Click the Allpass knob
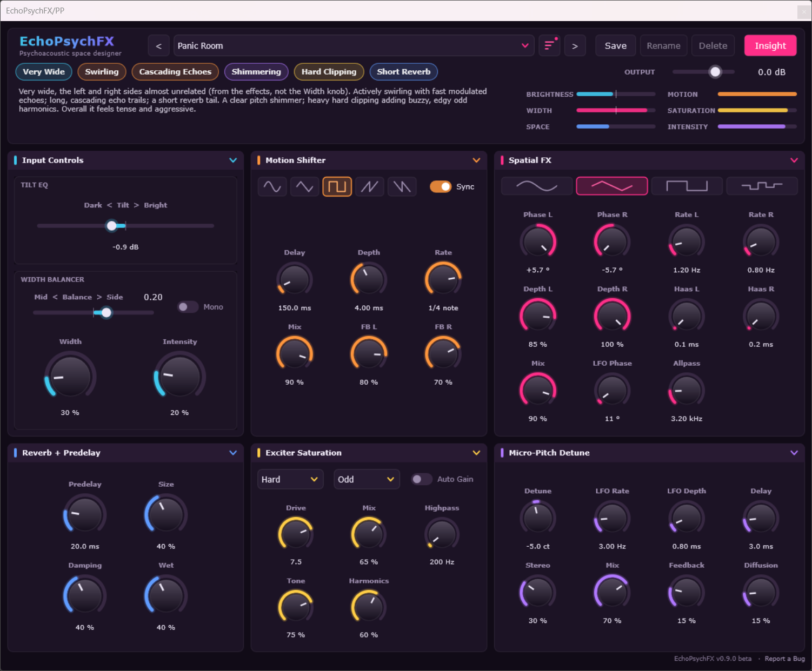The image size is (812, 671). pos(687,390)
